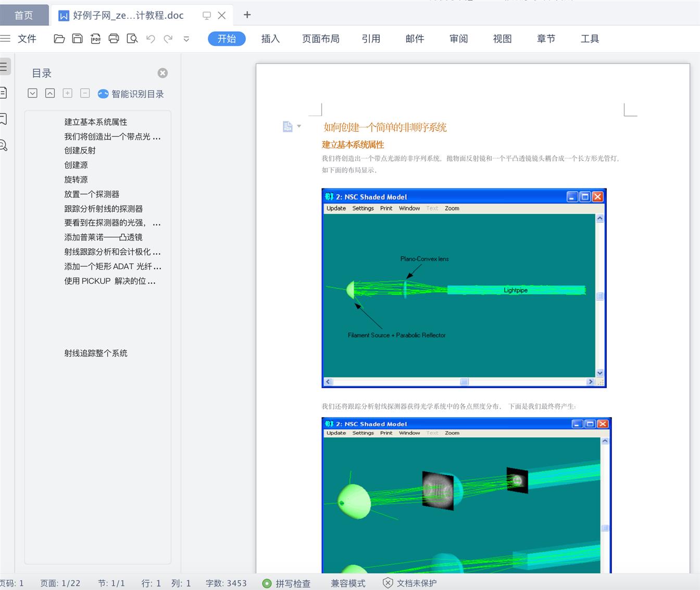Save the document with the Save icon
This screenshot has width=700, height=590.
click(x=77, y=39)
